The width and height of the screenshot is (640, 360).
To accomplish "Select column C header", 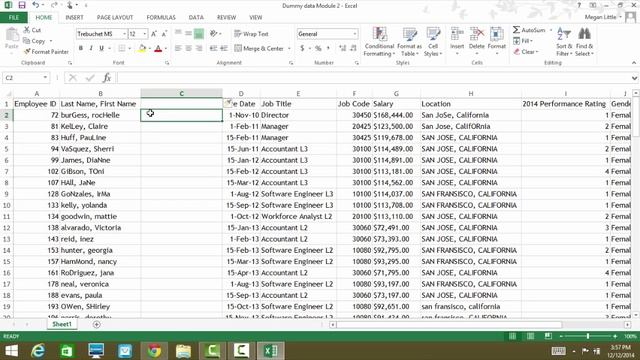I will (x=182, y=93).
